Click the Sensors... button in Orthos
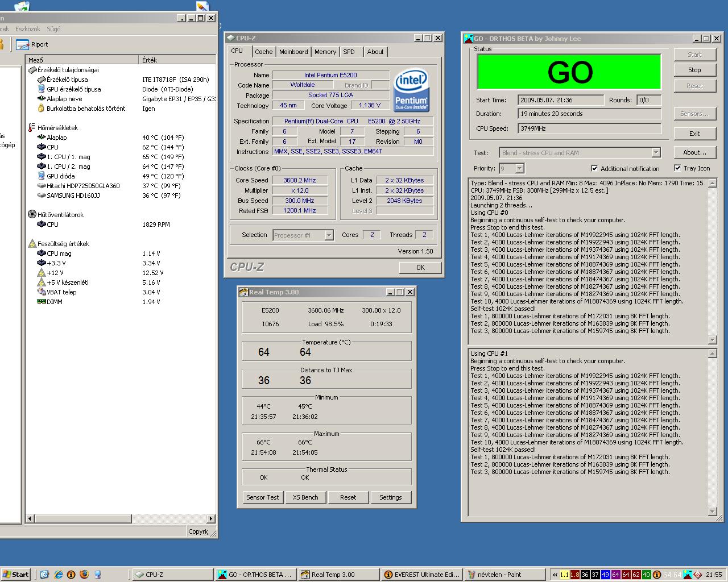 click(694, 114)
